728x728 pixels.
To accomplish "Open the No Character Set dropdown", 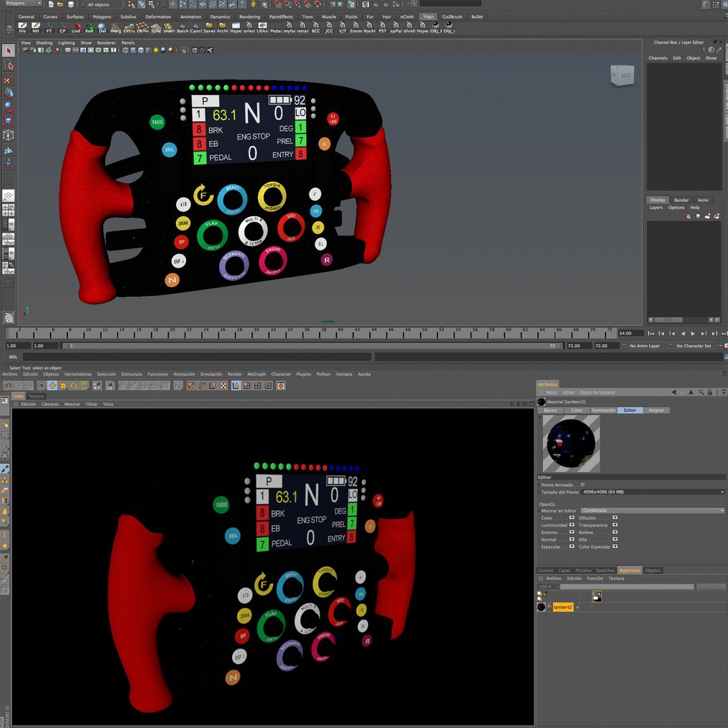I will click(x=694, y=346).
